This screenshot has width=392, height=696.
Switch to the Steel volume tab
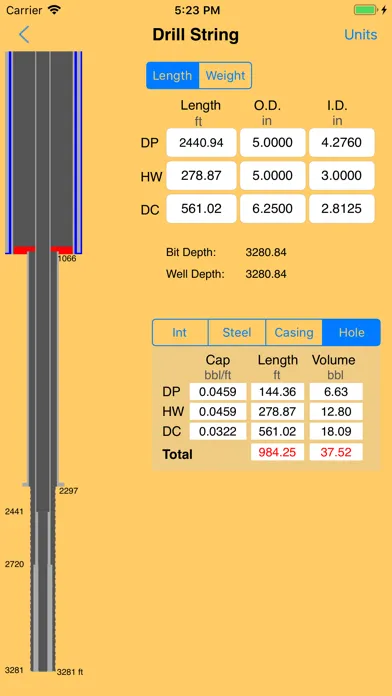[x=237, y=332]
